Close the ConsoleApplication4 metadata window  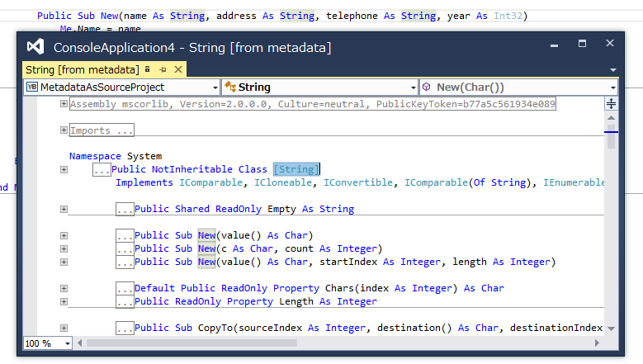coord(610,43)
